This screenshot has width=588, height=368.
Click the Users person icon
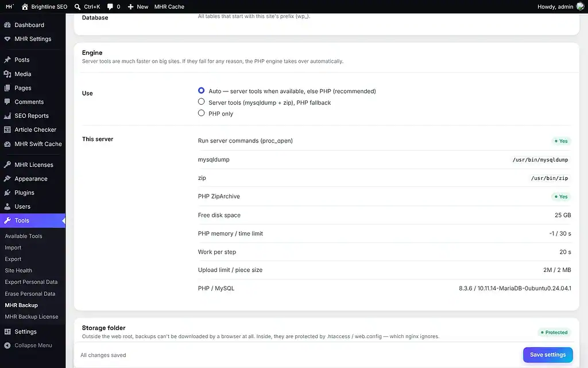(x=7, y=206)
